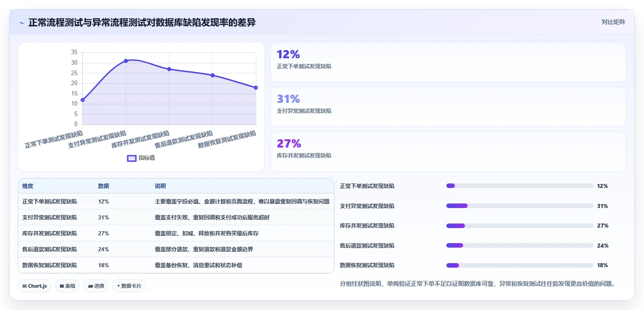Select the 27% 库存并发测试发现缺陷 stat card
This screenshot has height=310, width=644.
coord(448,151)
